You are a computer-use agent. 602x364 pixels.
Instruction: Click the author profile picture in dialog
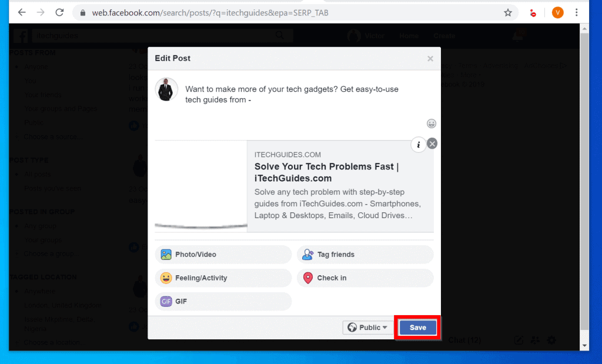166,89
